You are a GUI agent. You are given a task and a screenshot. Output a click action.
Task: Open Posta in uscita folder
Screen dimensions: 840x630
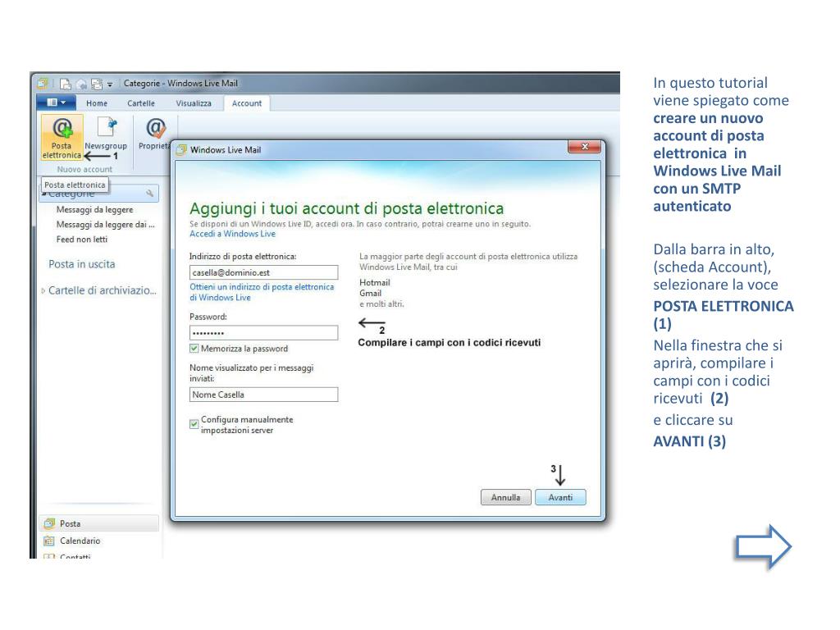(x=82, y=264)
